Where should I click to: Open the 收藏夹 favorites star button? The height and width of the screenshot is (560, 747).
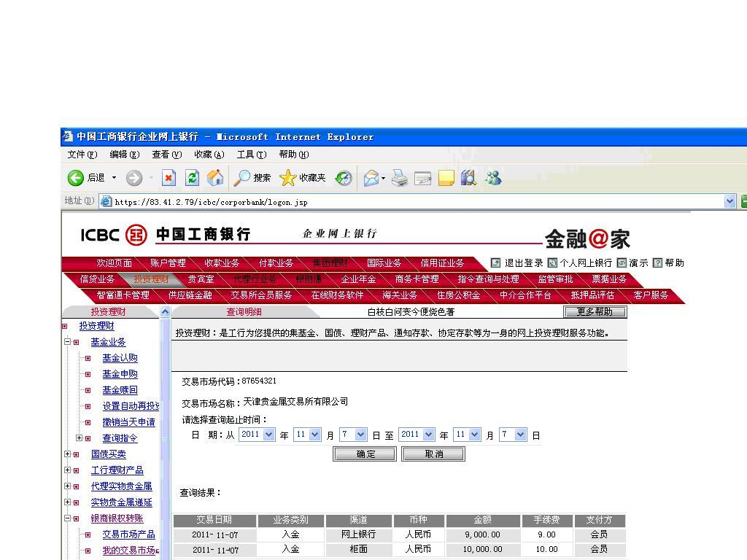303,178
